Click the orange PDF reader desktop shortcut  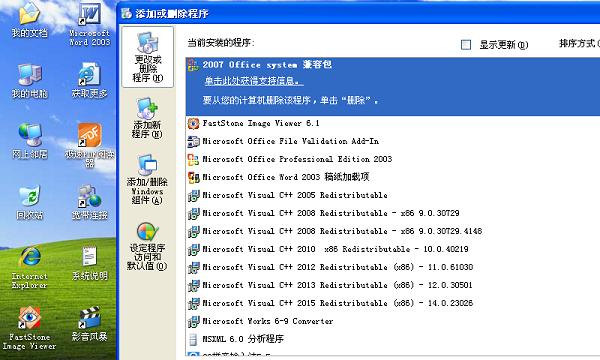(x=90, y=145)
